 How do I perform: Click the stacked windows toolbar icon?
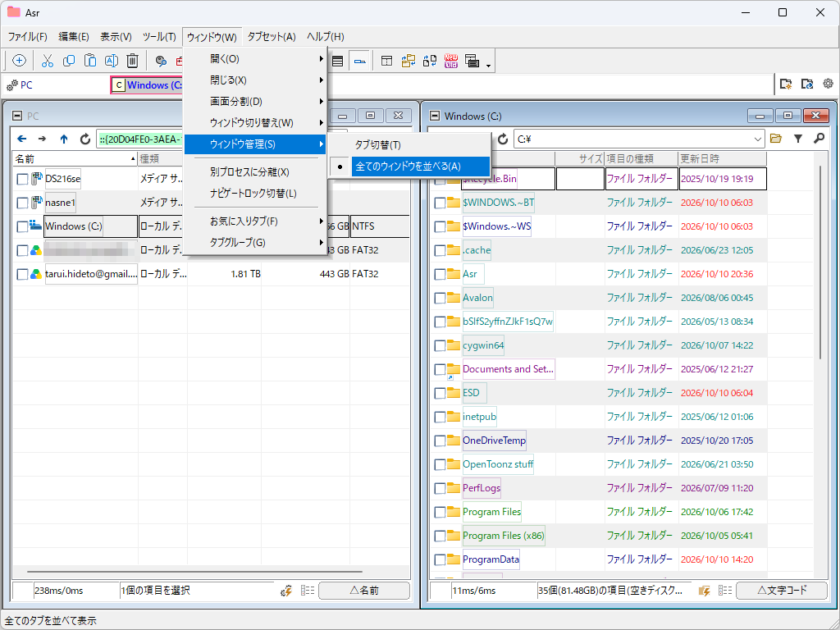click(x=472, y=61)
